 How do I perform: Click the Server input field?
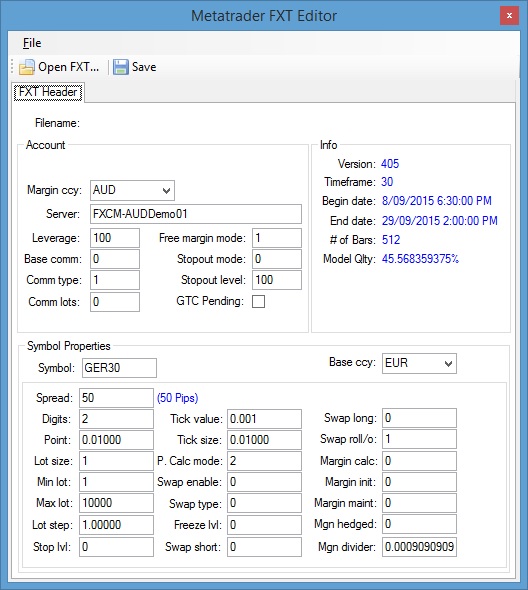click(196, 214)
